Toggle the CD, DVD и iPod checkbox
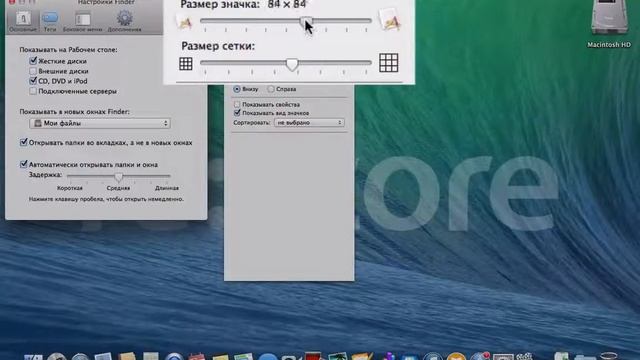The width and height of the screenshot is (640, 360). click(33, 81)
